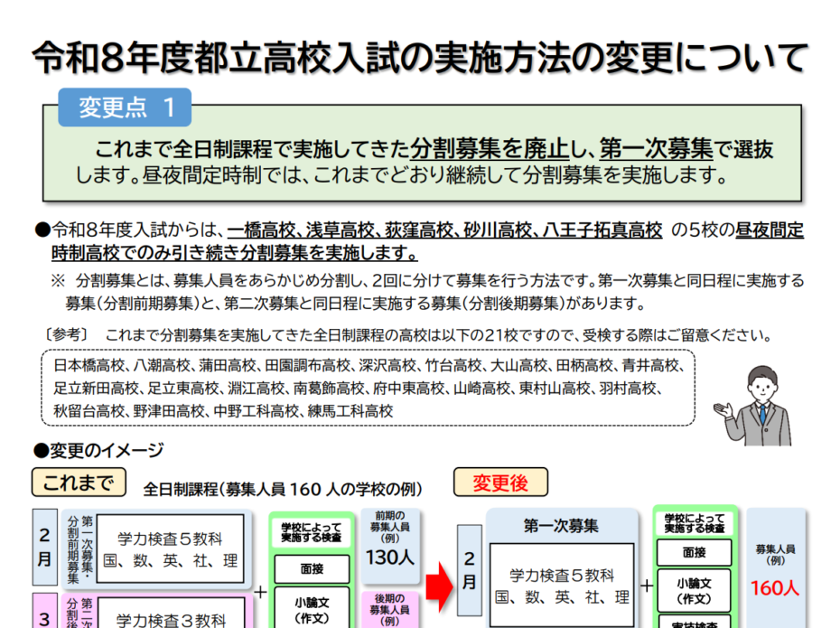Click the pink 後期の募集人員(例) label
Screen dimensions: 840x628
[x=390, y=609]
